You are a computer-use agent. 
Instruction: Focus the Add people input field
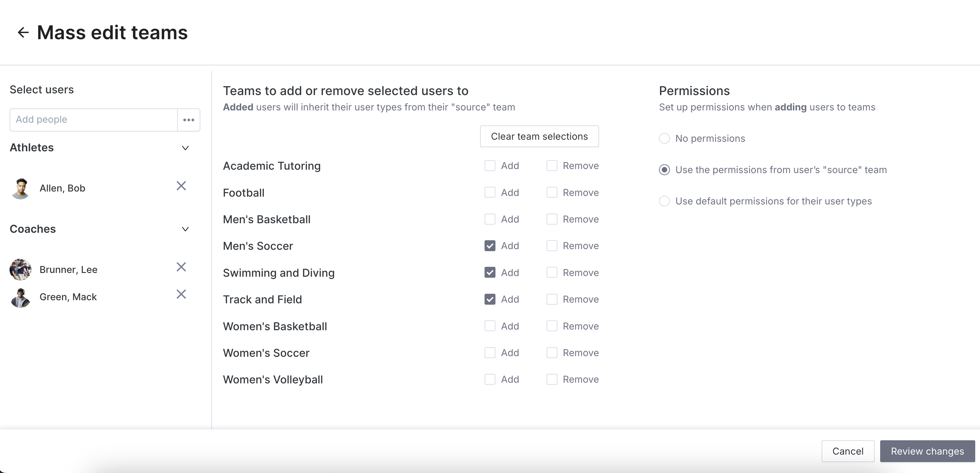tap(94, 120)
